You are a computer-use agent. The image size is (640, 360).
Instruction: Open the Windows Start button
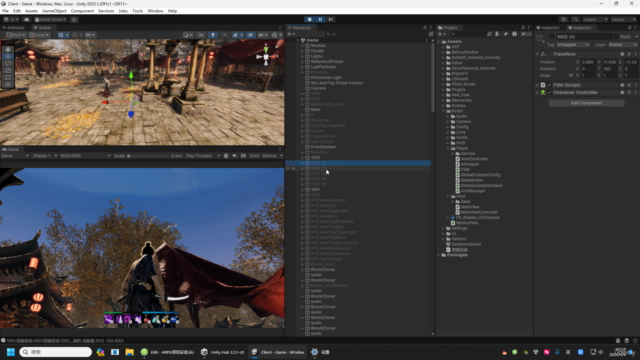[11, 352]
